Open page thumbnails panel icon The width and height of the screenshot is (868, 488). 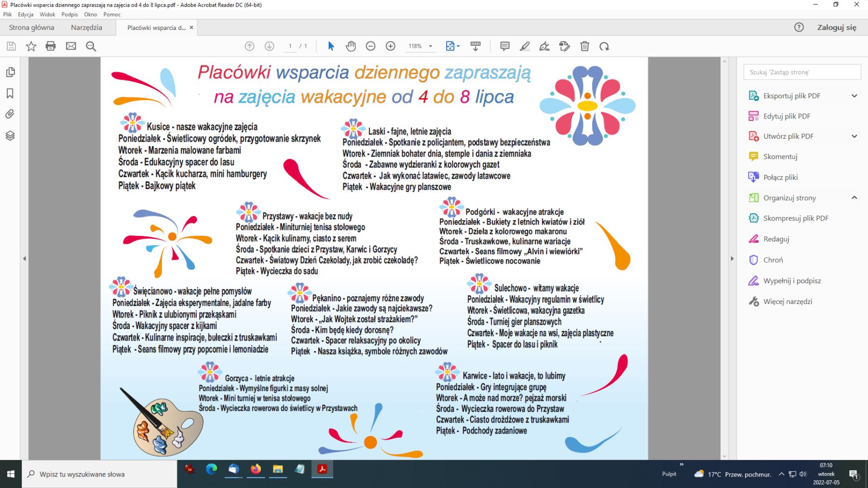(10, 72)
